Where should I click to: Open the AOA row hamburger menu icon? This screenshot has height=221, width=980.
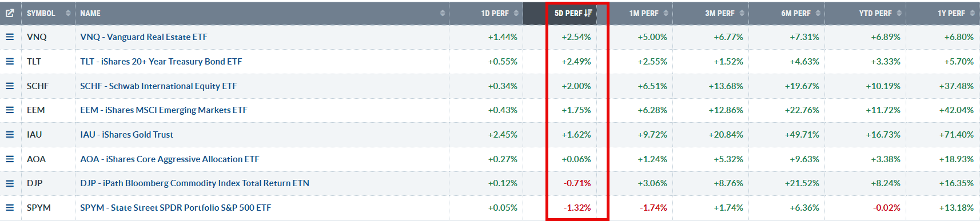pos(10,159)
